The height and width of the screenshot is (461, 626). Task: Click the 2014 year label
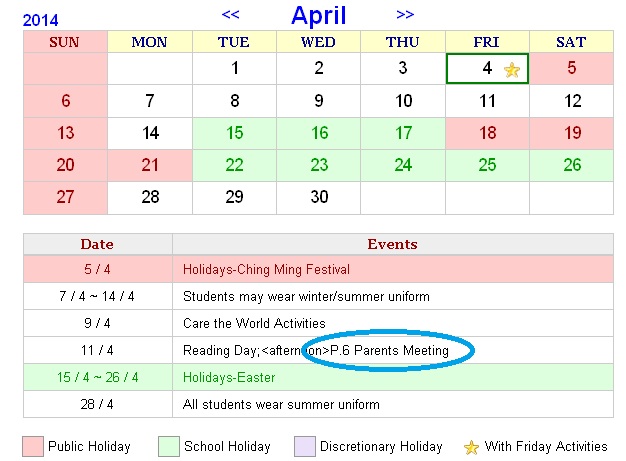[40, 19]
